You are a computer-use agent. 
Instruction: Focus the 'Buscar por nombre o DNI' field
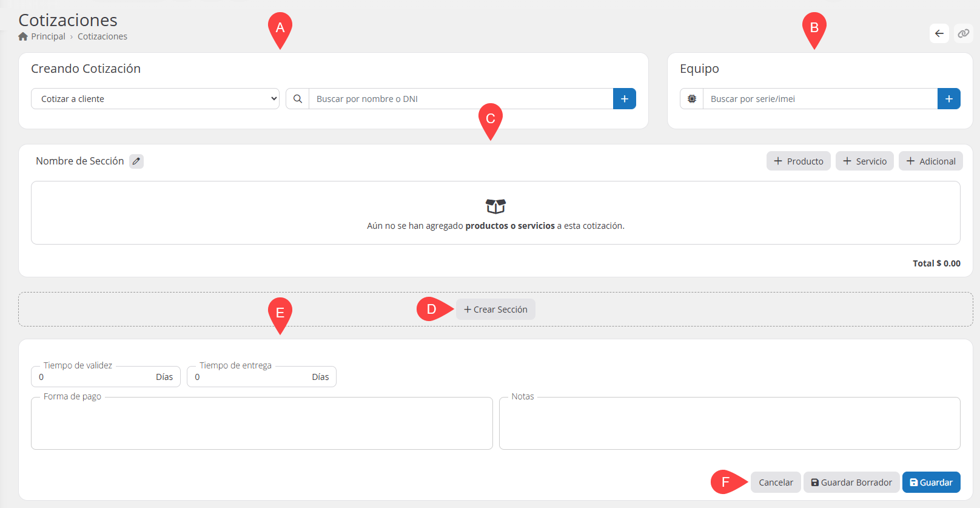point(461,99)
